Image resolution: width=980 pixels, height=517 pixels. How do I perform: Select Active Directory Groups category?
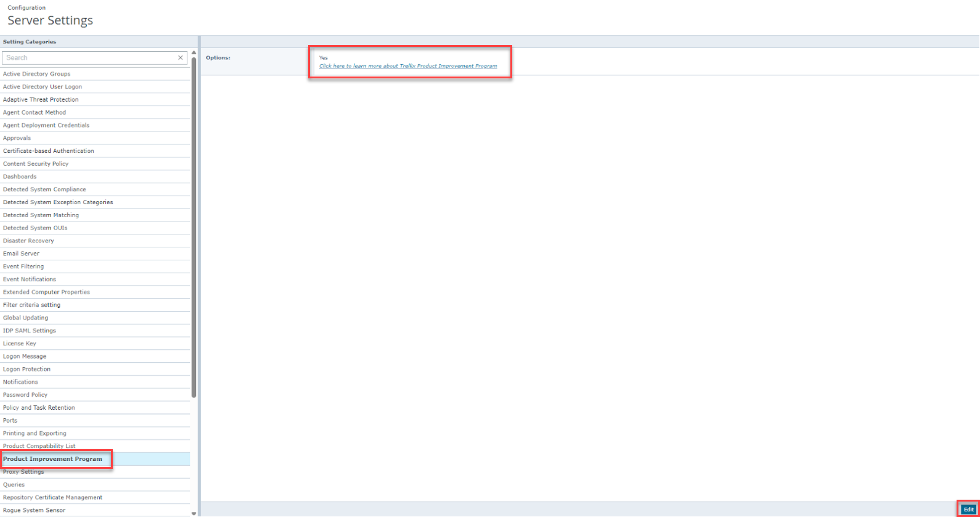(x=95, y=74)
